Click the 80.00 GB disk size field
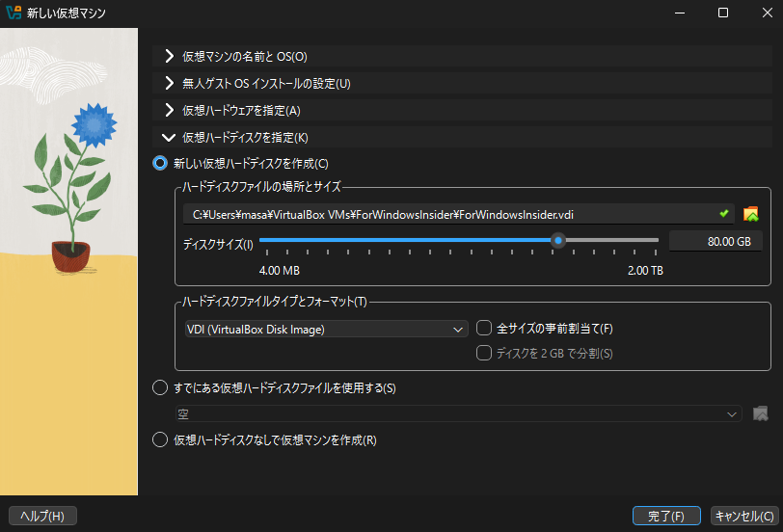 pyautogui.click(x=715, y=242)
